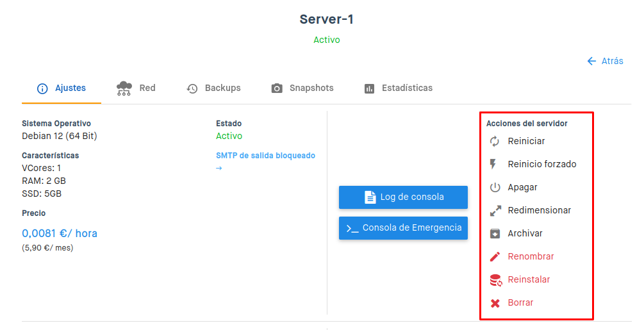Click the RAM: 2 GB value
The image size is (644, 330).
coord(44,181)
